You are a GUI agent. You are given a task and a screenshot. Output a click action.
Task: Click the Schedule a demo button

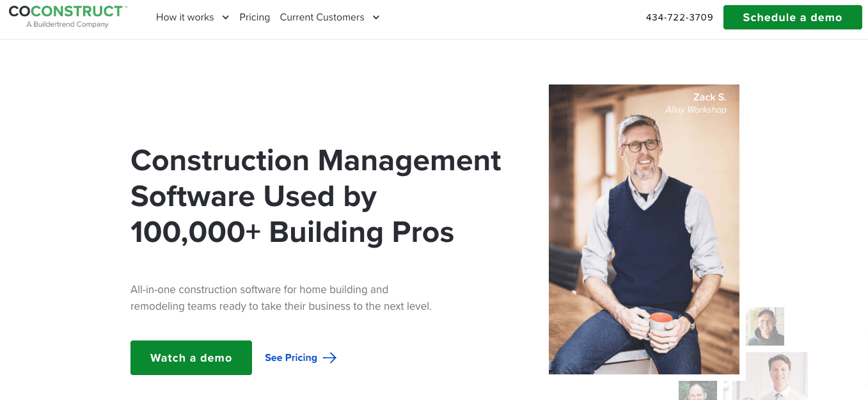click(x=793, y=17)
